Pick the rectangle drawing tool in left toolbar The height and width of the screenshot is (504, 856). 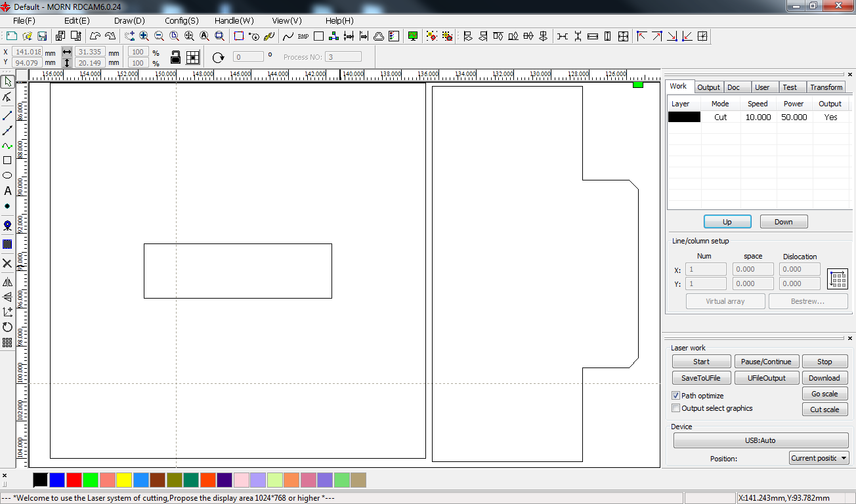click(7, 160)
